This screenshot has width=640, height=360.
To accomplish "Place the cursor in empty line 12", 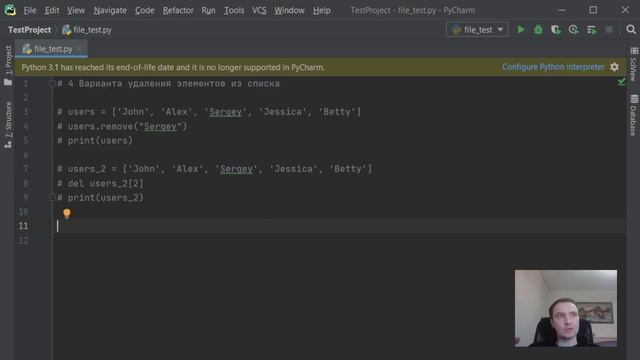I will pos(339,240).
